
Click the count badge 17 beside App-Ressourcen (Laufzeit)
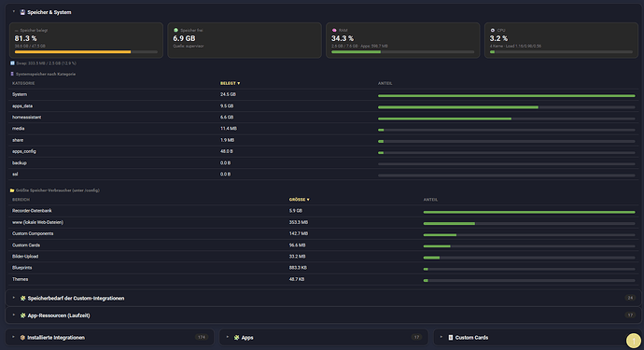click(x=630, y=315)
